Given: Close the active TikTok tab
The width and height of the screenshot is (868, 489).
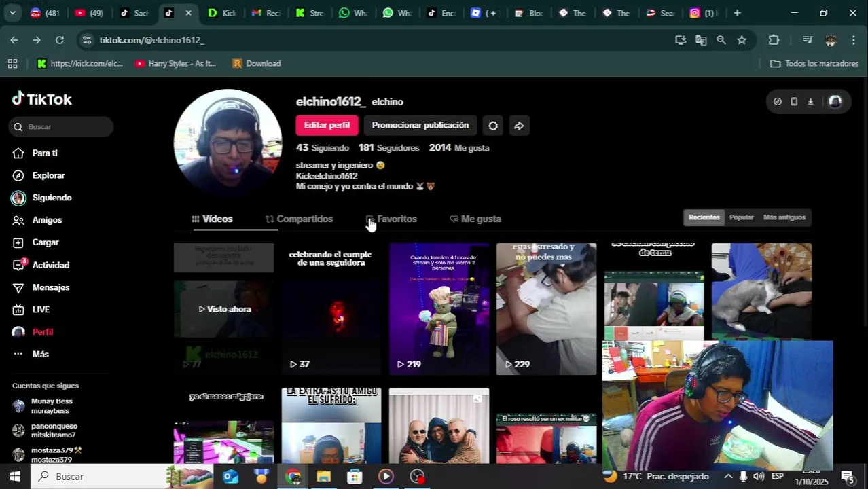Looking at the screenshot, I should pyautogui.click(x=188, y=13).
